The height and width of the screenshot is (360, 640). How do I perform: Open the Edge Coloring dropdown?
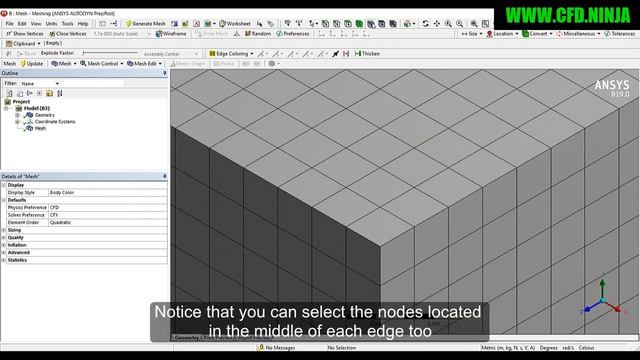point(231,53)
